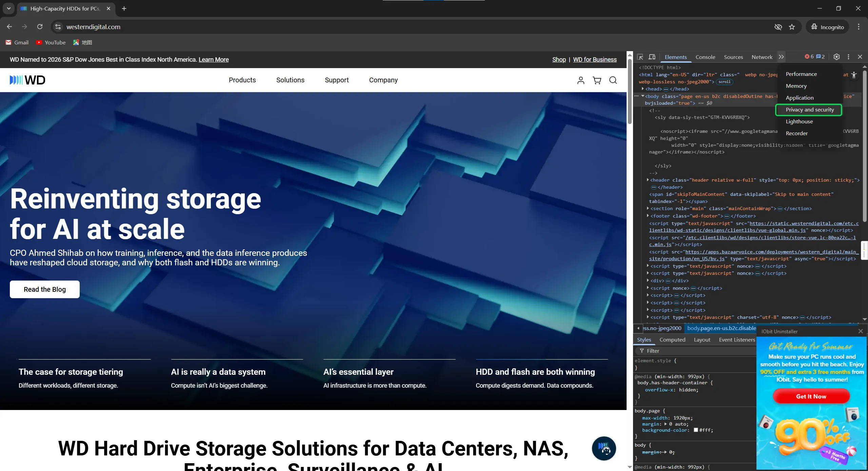Select Performance from the overflow menu
868x471 pixels.
[x=809, y=74]
